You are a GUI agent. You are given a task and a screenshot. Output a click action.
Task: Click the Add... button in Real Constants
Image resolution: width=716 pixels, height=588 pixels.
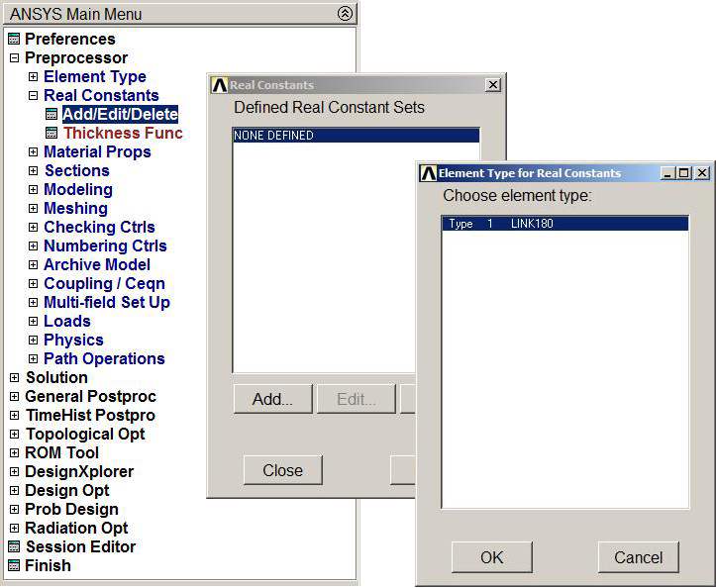(272, 400)
